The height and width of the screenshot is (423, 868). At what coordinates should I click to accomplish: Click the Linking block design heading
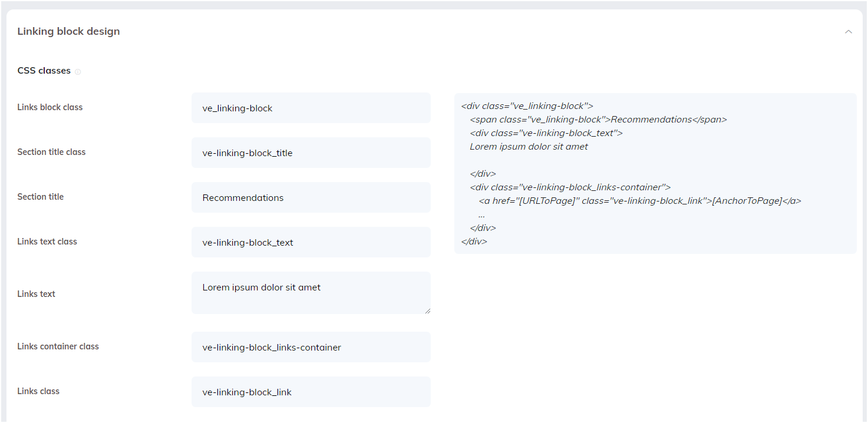coord(68,31)
